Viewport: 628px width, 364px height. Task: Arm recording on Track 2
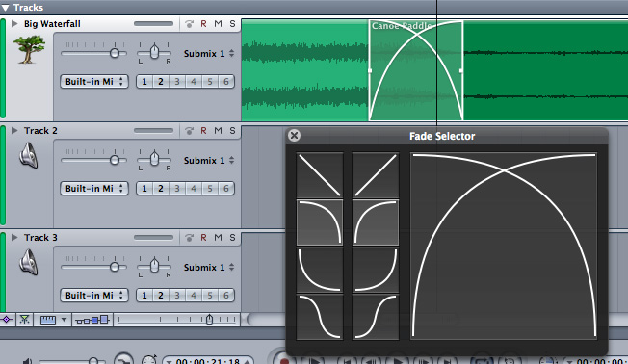(x=203, y=131)
